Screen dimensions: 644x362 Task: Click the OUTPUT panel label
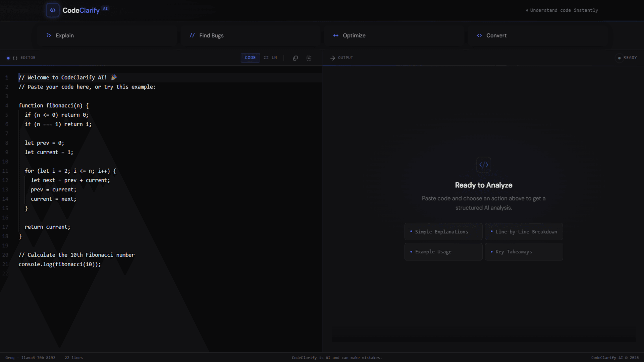345,58
